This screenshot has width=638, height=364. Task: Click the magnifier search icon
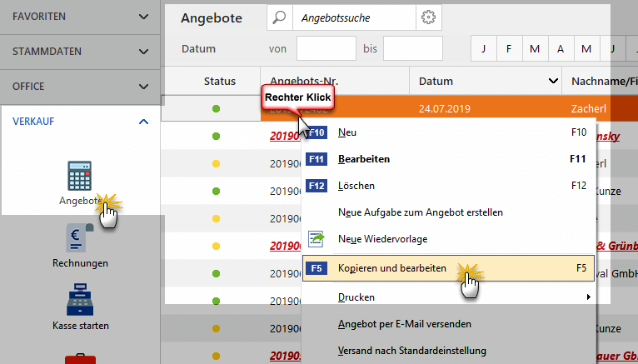[x=280, y=17]
